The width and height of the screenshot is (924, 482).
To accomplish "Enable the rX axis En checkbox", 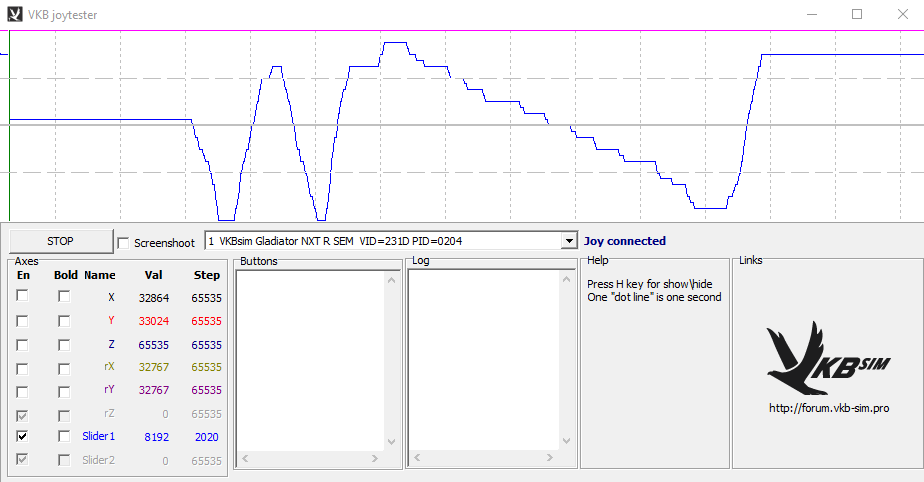I will pos(22,367).
